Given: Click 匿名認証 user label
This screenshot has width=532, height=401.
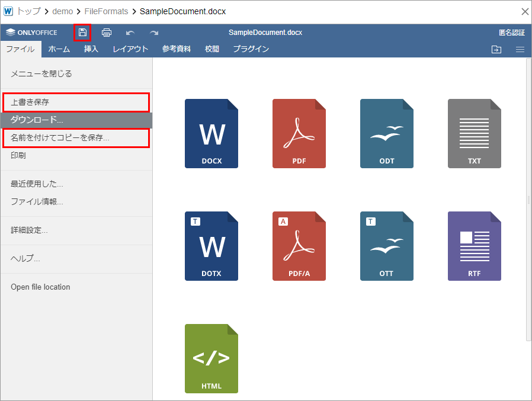Looking at the screenshot, I should 512,33.
